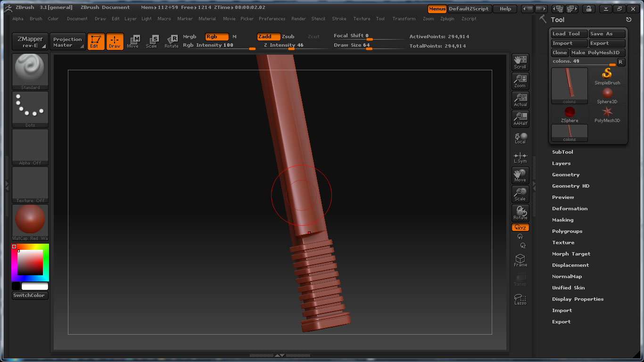Toggle Zadd sculpt mode
Image resolution: width=644 pixels, height=362 pixels.
[x=269, y=36]
